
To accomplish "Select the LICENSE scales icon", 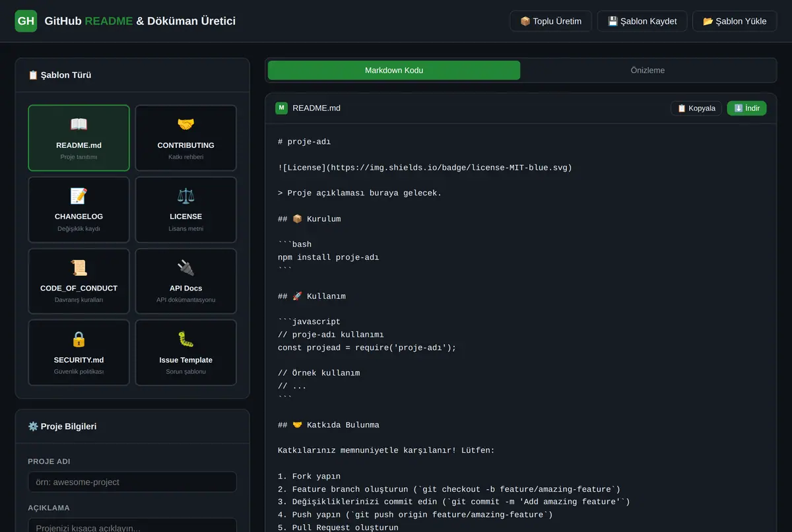I will coord(185,196).
